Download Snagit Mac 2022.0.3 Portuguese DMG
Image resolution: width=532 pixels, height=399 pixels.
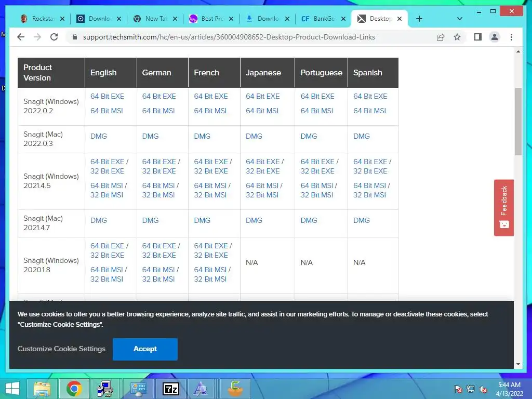coord(309,136)
